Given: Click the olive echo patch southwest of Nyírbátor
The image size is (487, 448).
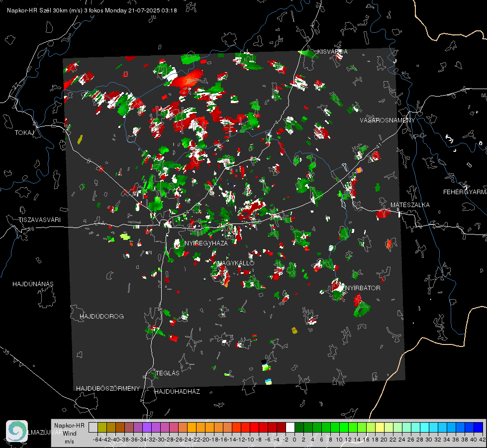Looking at the screenshot, I should tap(294, 330).
